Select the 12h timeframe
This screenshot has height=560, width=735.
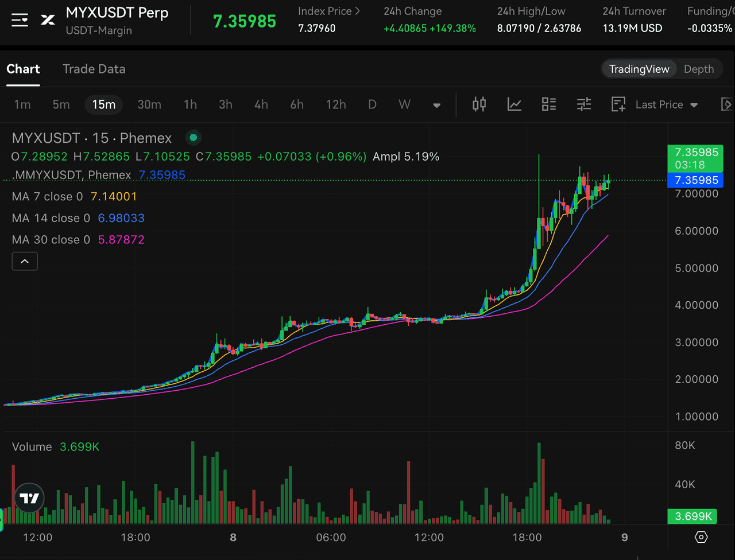[336, 104]
